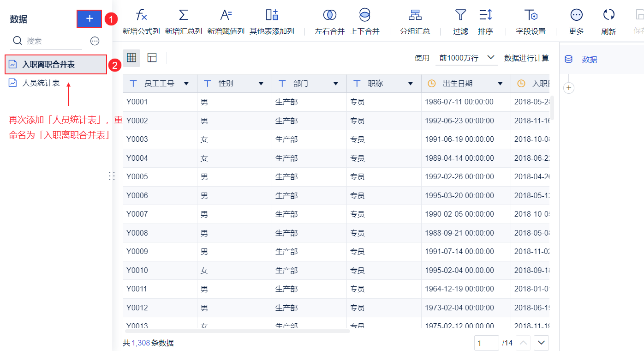Viewport: 644px width, 351px height.
Task: Click the 女 cell in row Y0003
Action: (x=234, y=139)
